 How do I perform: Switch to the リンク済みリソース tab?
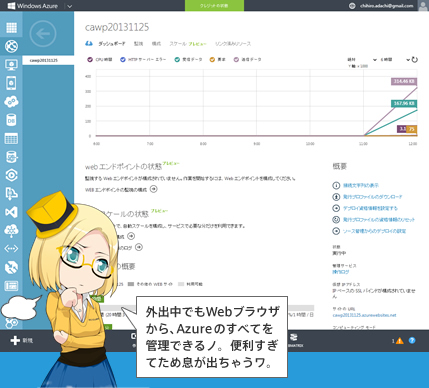point(233,44)
